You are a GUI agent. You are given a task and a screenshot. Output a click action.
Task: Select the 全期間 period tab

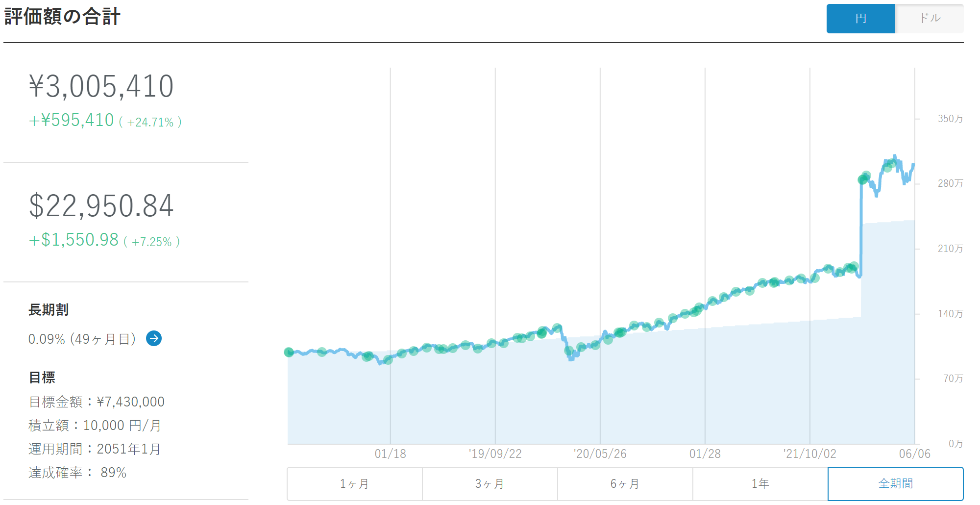[x=895, y=484]
